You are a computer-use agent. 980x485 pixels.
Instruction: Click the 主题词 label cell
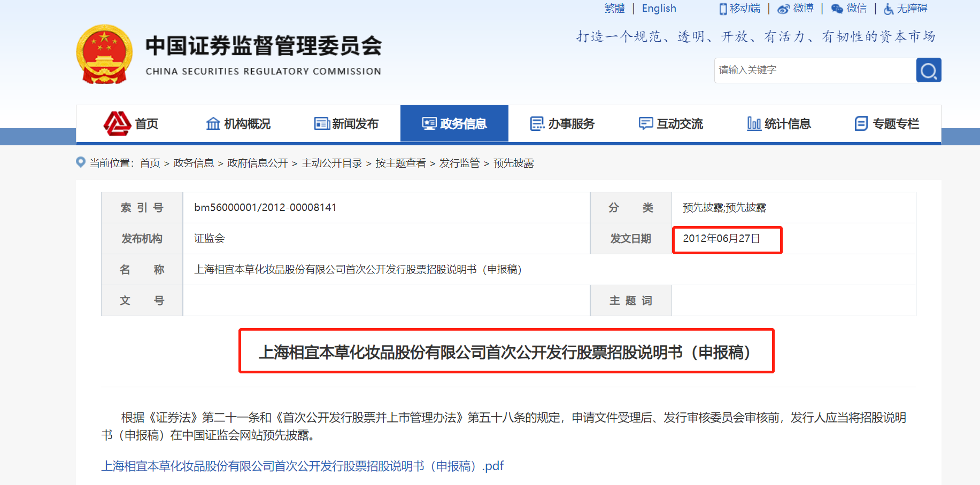coord(631,300)
